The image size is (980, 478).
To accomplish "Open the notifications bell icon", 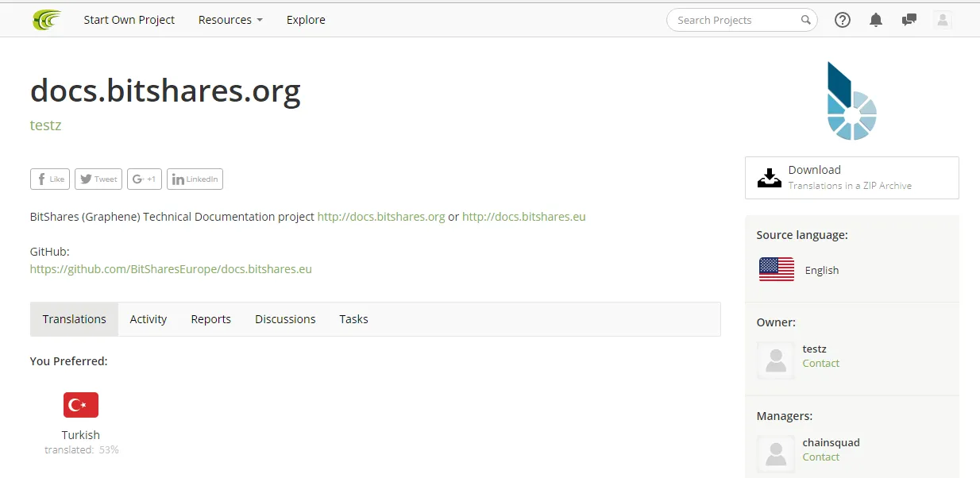I will point(876,20).
